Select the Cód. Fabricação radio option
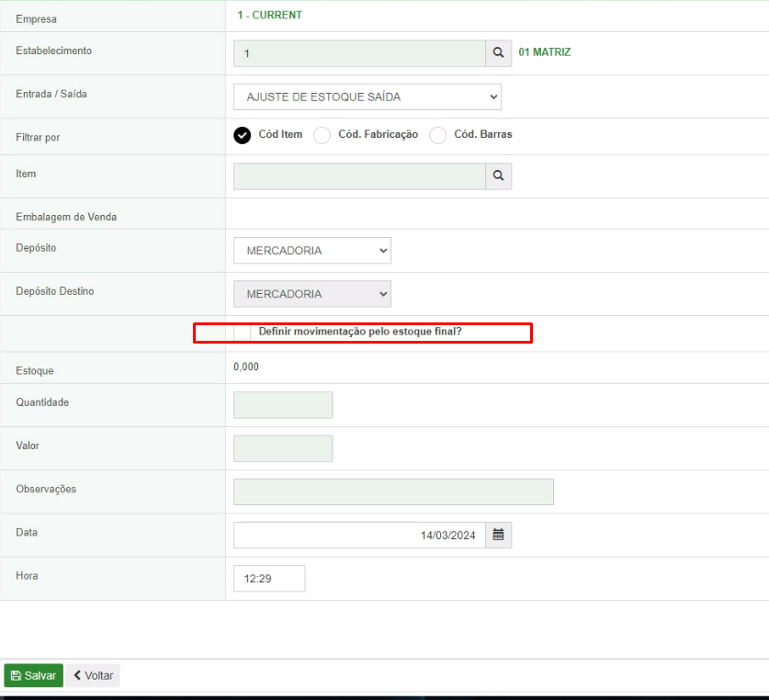This screenshot has height=700, width=769. [x=322, y=135]
